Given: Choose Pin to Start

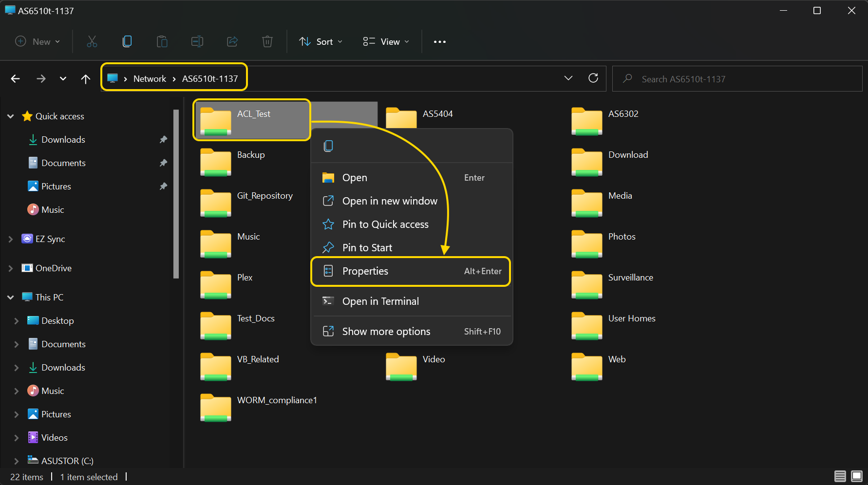Looking at the screenshot, I should tap(412, 247).
